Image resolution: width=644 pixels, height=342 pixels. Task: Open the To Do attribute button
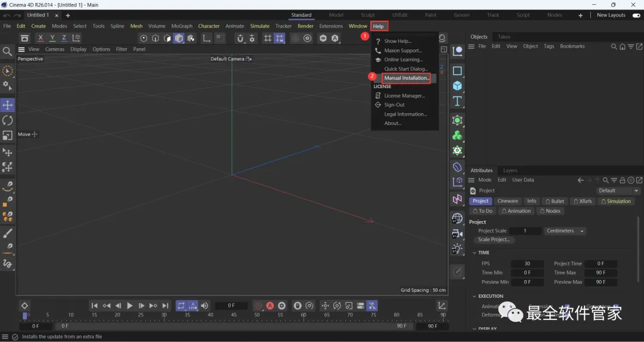click(482, 211)
